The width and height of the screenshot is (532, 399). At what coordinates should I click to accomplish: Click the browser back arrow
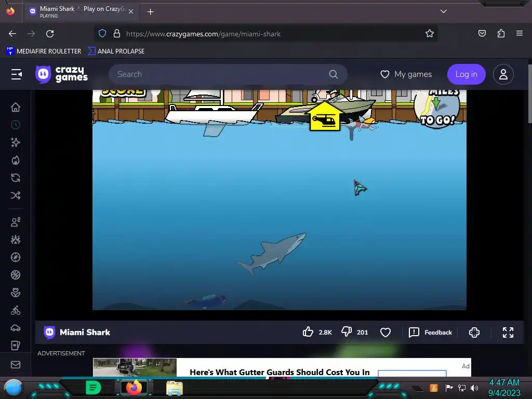[12, 34]
